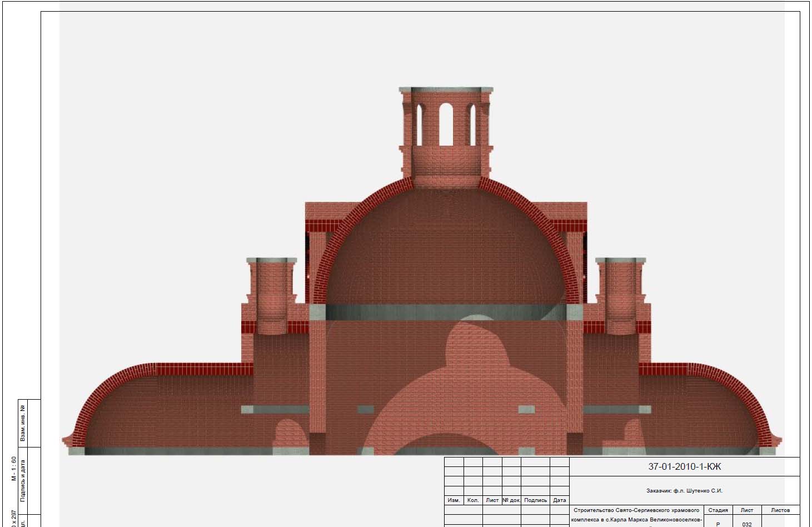Click the drawing number 37-01-2010-1-КЖ
This screenshot has width=812, height=527.
(x=684, y=467)
